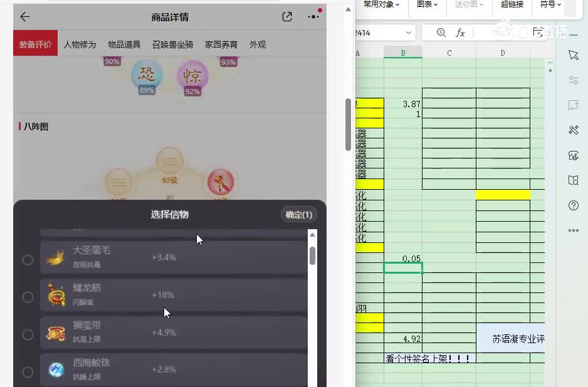Switch to the 外观 tab
The height and width of the screenshot is (387, 588).
pos(257,44)
